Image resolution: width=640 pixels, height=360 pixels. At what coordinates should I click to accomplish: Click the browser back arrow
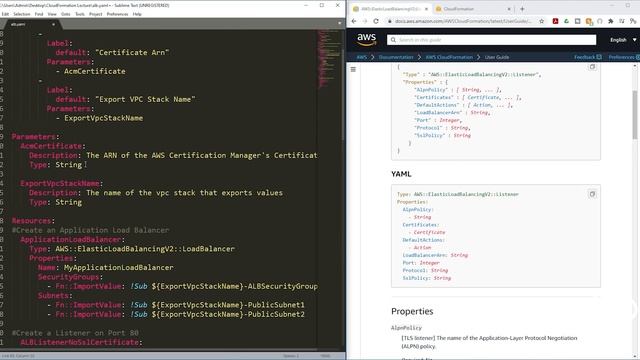click(x=354, y=21)
